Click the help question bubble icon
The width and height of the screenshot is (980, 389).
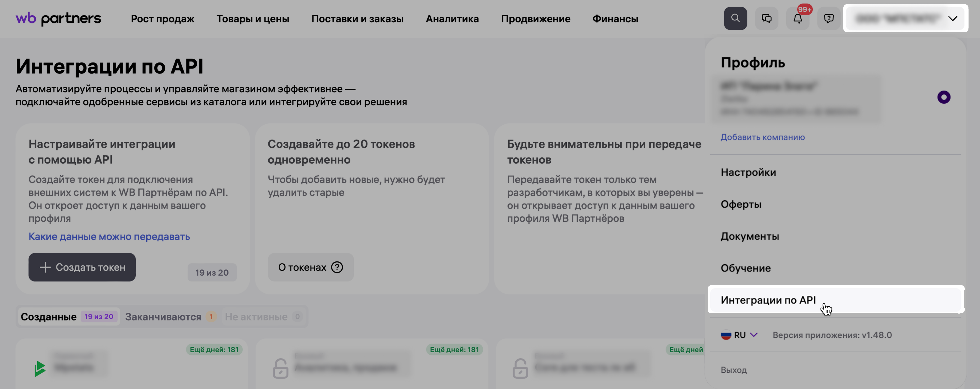coord(829,18)
